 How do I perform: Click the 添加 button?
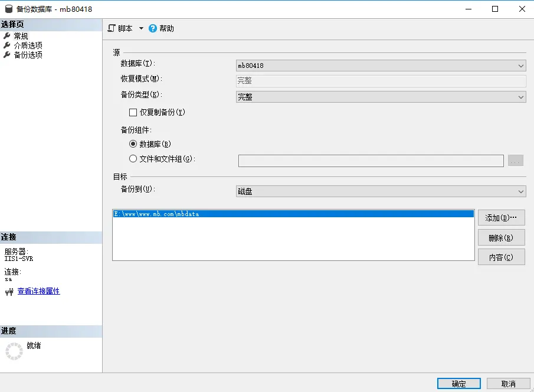point(502,217)
